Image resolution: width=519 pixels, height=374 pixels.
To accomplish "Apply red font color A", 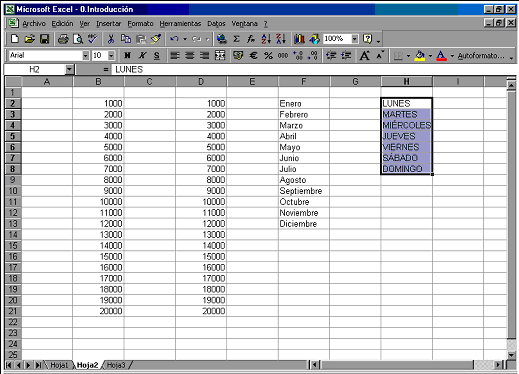I will coord(441,55).
